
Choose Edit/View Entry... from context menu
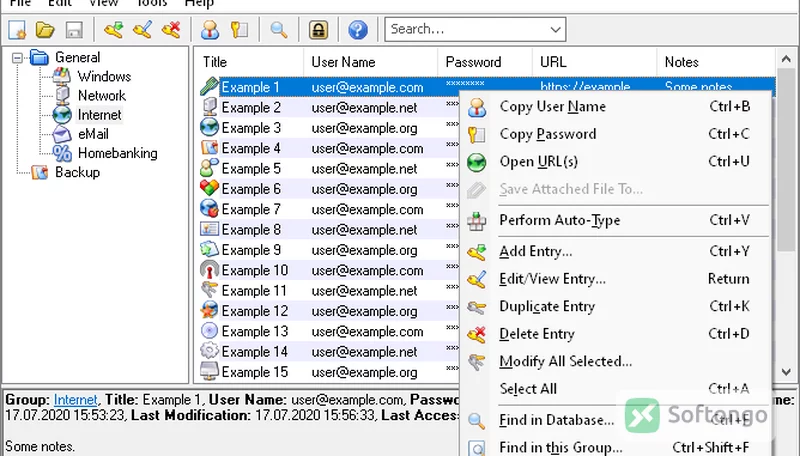coord(616,279)
